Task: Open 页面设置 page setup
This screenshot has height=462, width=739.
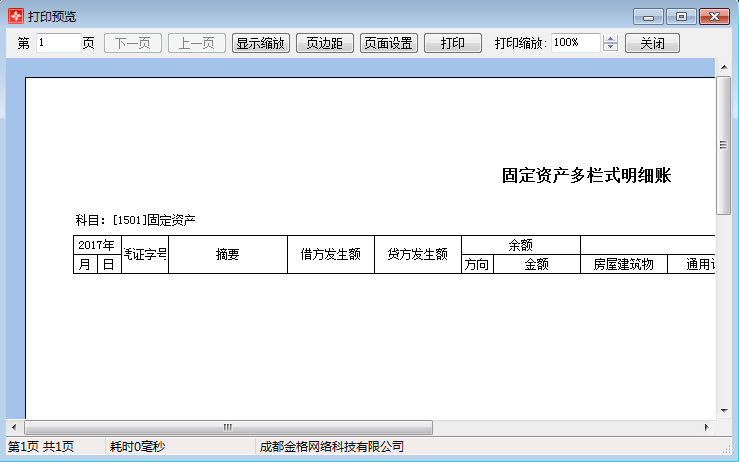Action: pyautogui.click(x=389, y=43)
